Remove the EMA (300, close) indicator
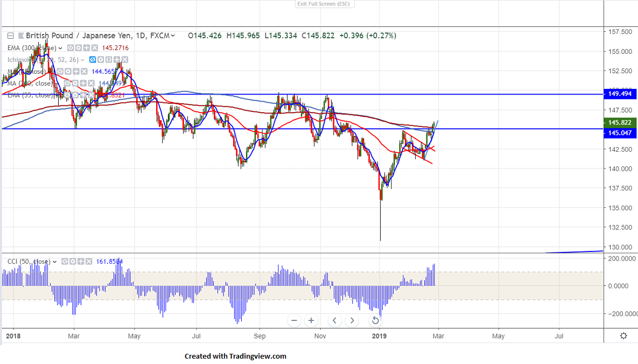Viewport: 638px width, 364px height. [x=95, y=48]
